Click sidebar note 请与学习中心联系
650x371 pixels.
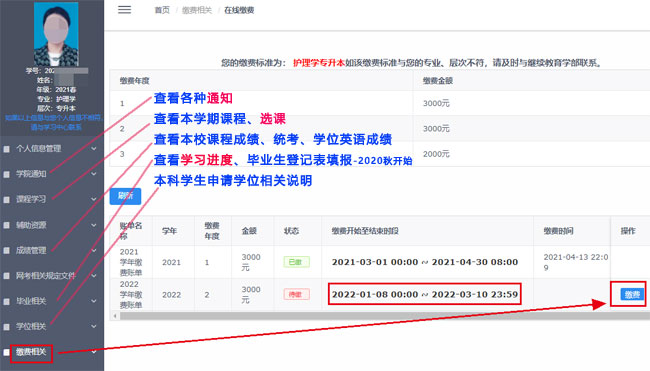56,127
